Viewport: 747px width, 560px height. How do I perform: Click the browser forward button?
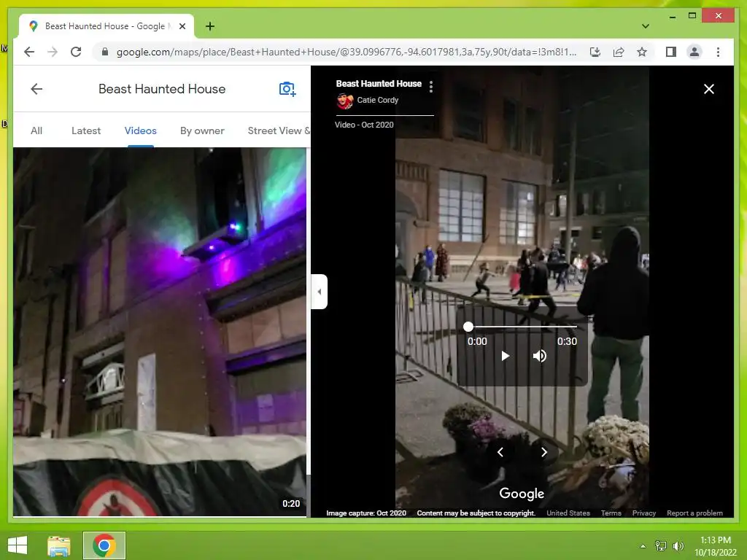(x=53, y=52)
